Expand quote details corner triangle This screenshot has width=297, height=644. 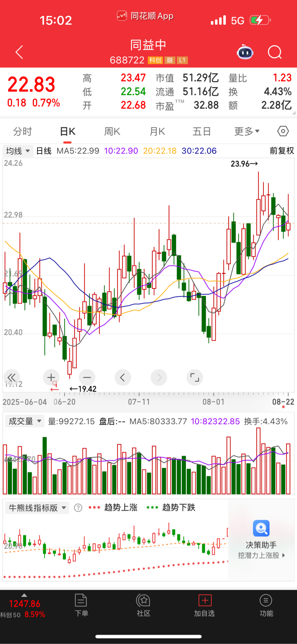point(294,113)
